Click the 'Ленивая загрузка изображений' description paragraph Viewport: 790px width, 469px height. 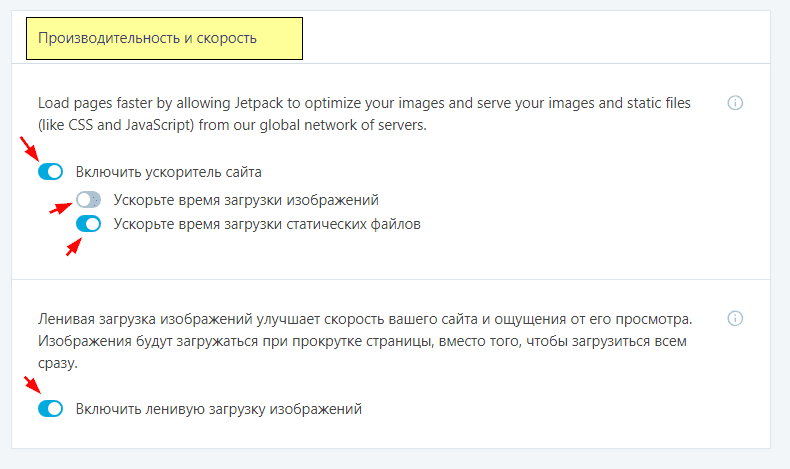point(365,341)
